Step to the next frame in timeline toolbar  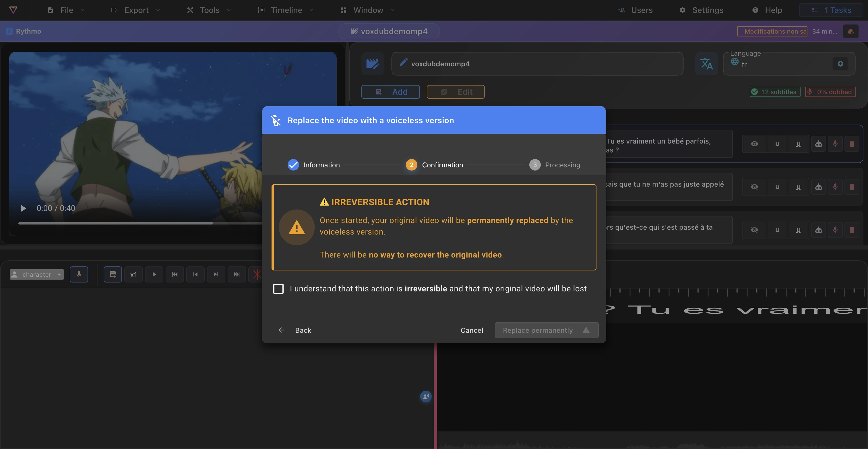tap(216, 274)
